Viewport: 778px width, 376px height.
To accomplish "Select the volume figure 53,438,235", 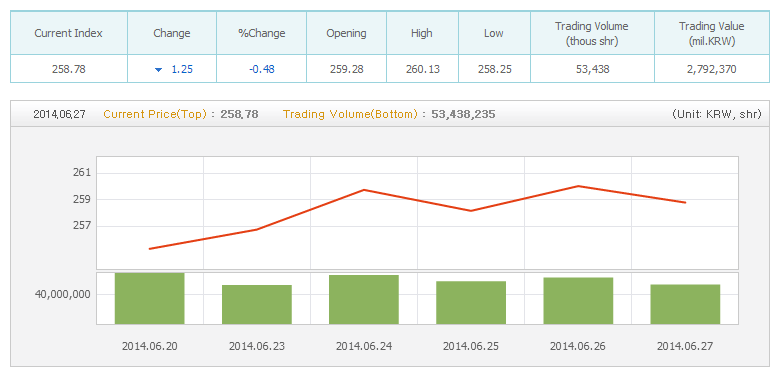I will [463, 114].
